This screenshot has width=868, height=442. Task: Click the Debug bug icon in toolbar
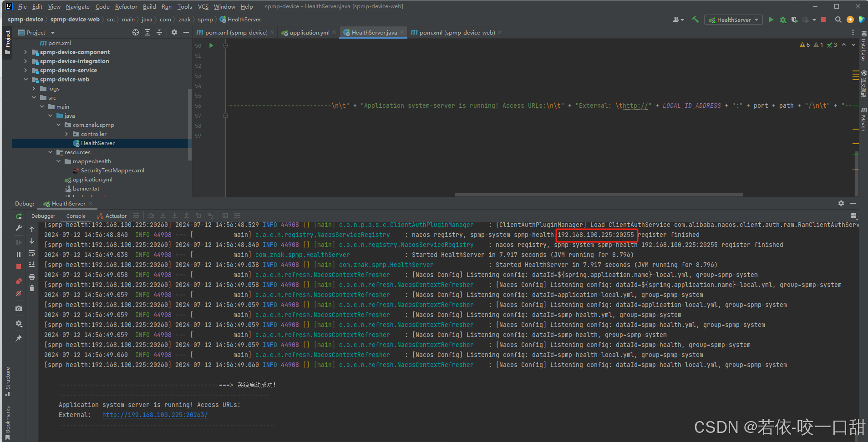pyautogui.click(x=783, y=20)
